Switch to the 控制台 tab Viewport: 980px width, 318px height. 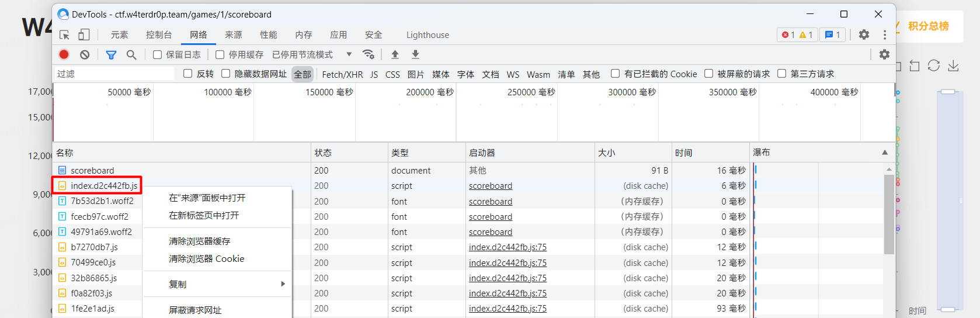click(x=159, y=35)
